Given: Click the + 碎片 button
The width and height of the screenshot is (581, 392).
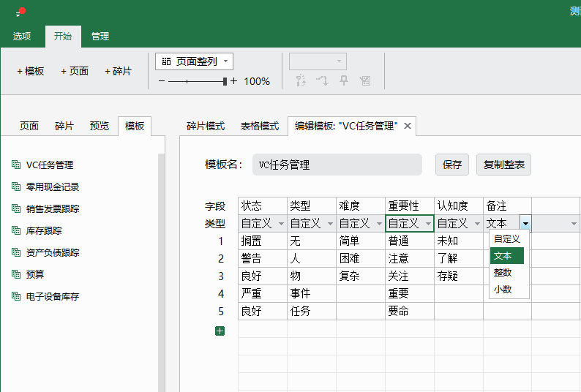Looking at the screenshot, I should (x=119, y=71).
